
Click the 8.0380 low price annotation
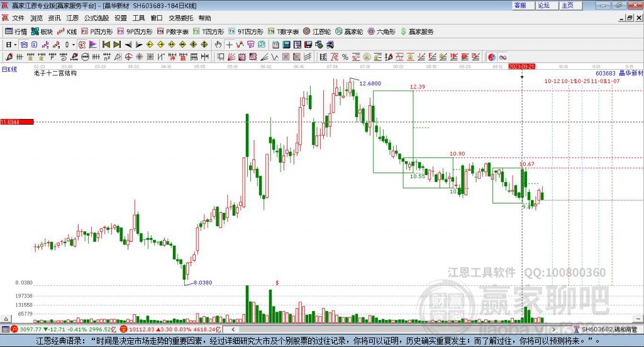click(x=203, y=283)
